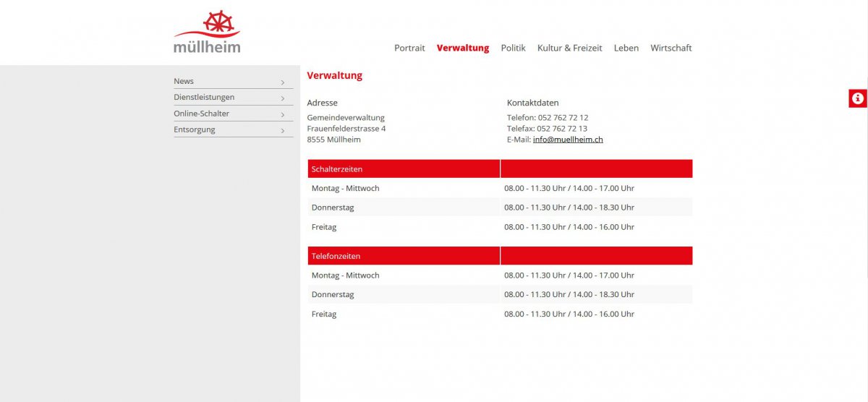Select the Verwaltung navigation tab
The image size is (868, 402).
click(462, 48)
